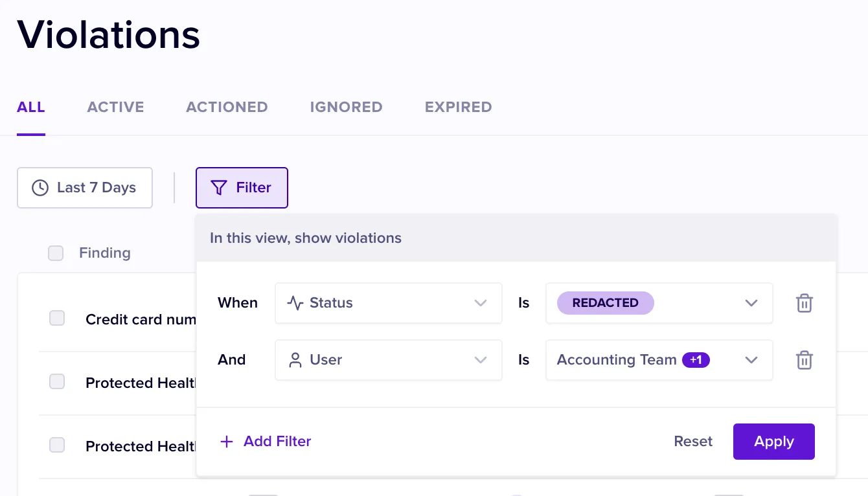Click the +1 badge beside Accounting Team

696,360
